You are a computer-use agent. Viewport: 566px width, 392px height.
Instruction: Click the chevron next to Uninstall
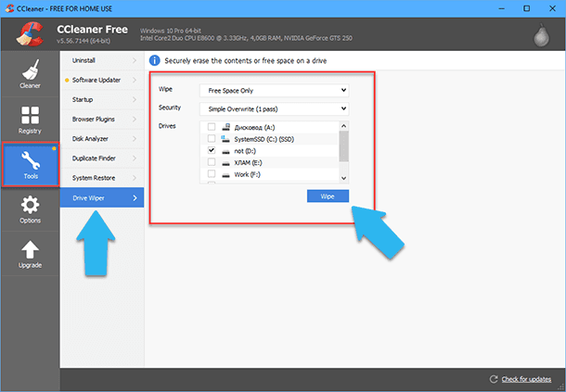click(135, 60)
